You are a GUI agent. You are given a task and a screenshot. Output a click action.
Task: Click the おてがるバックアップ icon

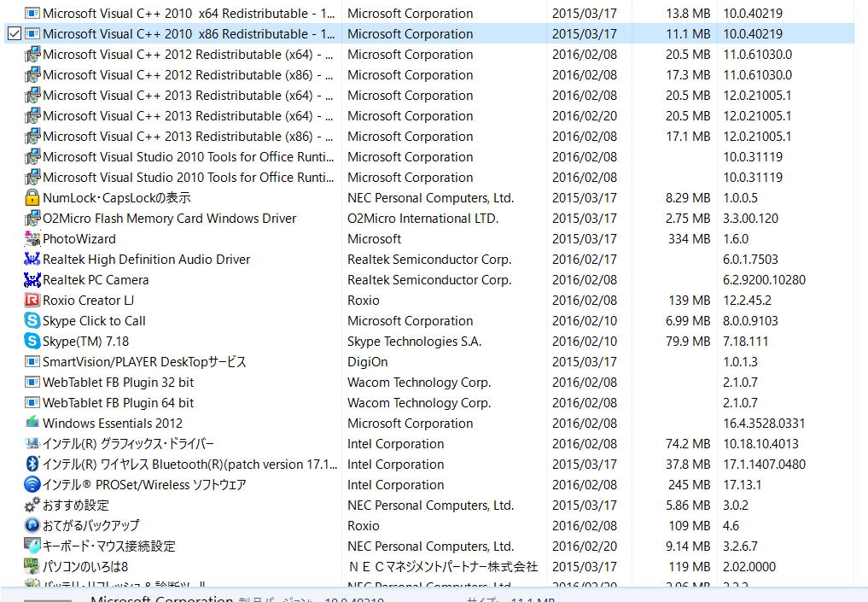click(32, 525)
